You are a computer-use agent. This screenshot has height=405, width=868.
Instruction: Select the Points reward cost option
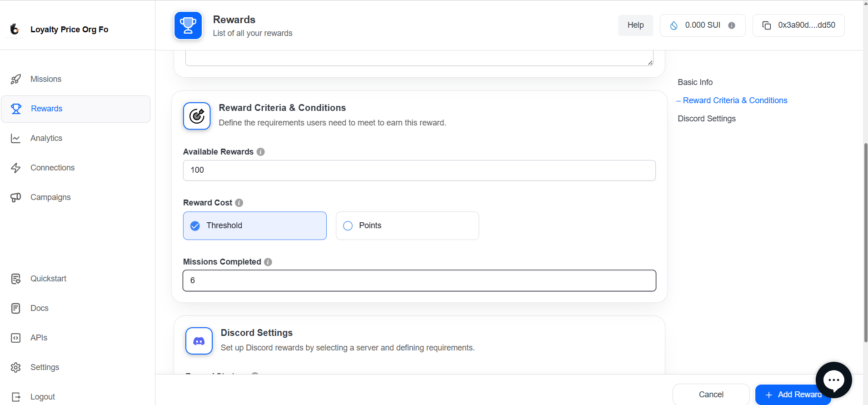tap(407, 225)
